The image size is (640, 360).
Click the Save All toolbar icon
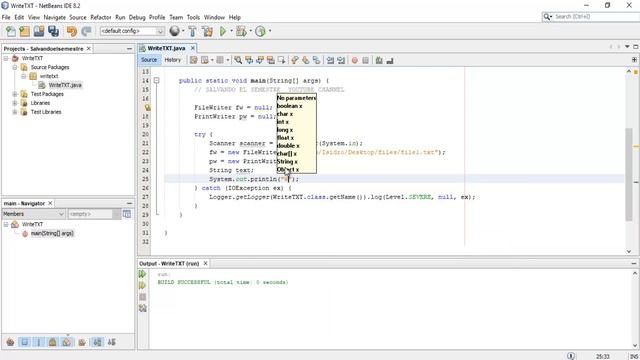(x=53, y=31)
